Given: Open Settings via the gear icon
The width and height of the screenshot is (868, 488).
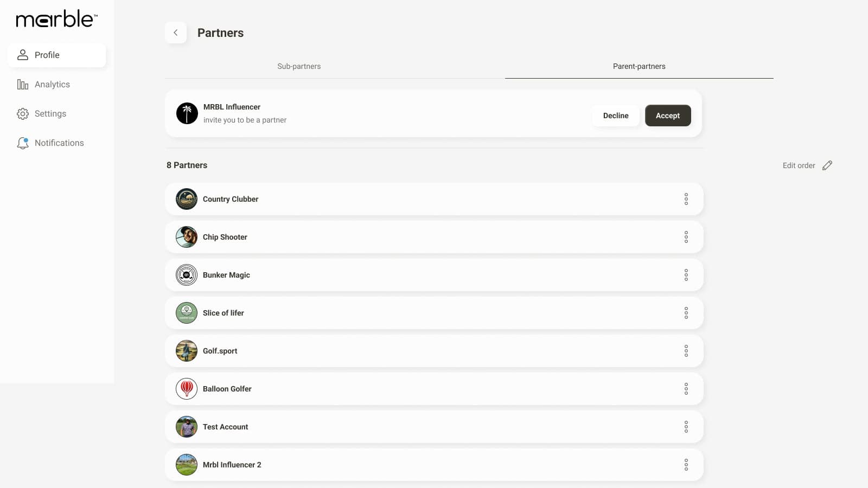Looking at the screenshot, I should pos(23,114).
